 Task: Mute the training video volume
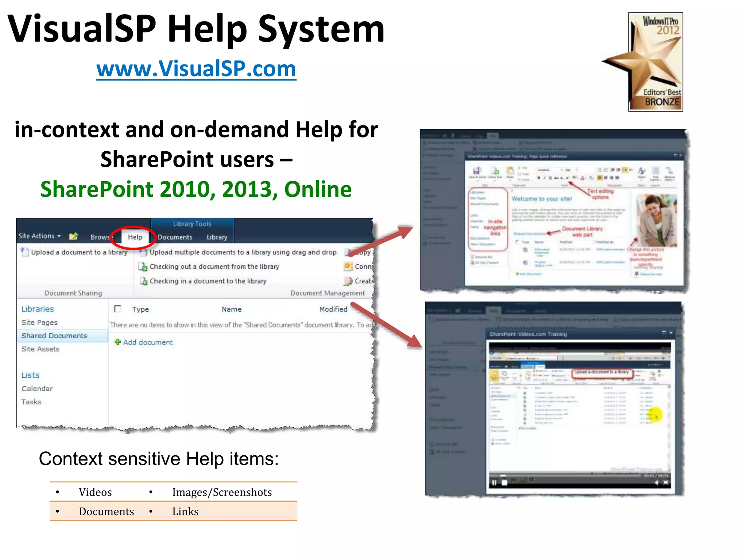657,482
